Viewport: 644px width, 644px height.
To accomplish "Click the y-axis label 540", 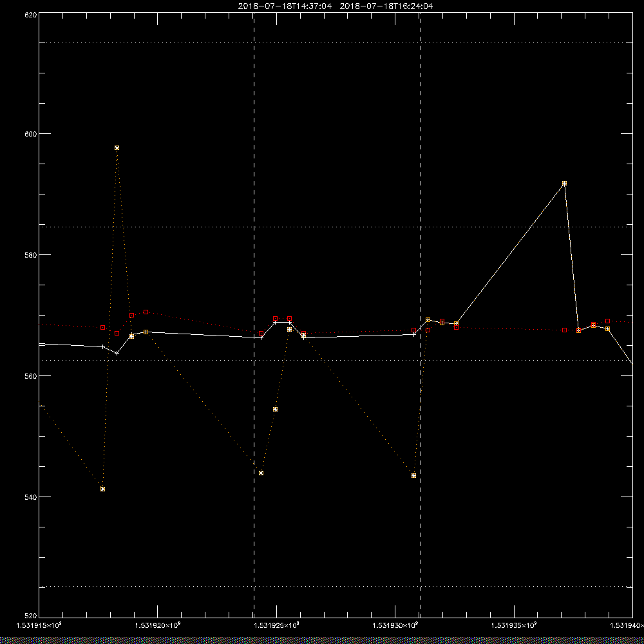I will pyautogui.click(x=31, y=497).
